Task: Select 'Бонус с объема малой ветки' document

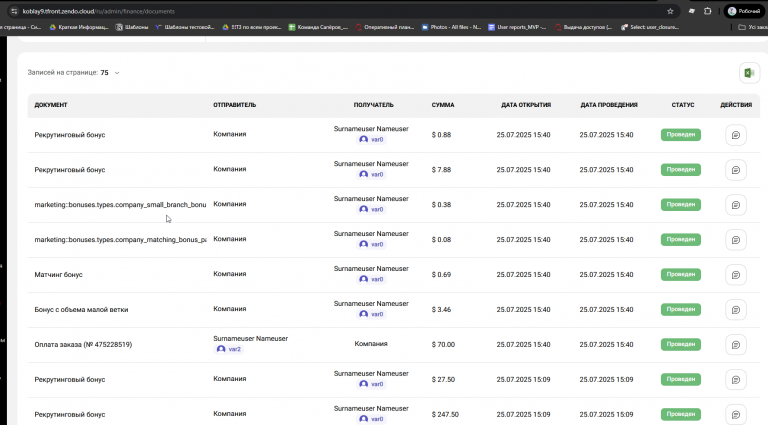Action: [81, 310]
